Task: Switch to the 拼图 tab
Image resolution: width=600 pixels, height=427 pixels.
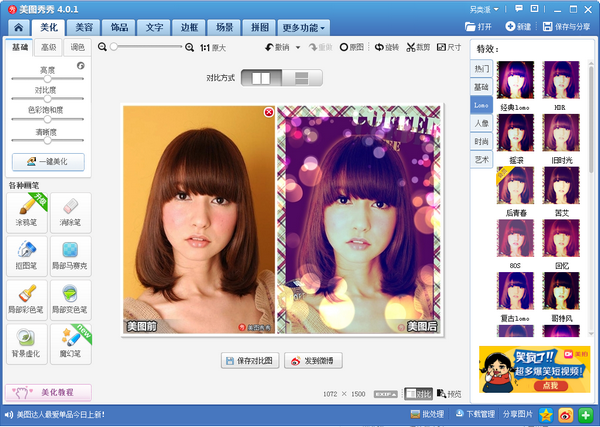Action: (x=260, y=28)
